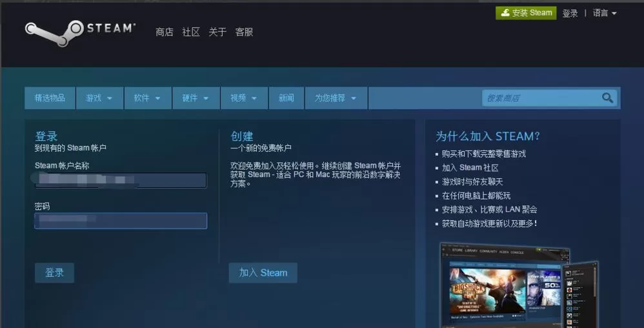
Task: Click the 搜索商店 search field
Action: click(550, 98)
